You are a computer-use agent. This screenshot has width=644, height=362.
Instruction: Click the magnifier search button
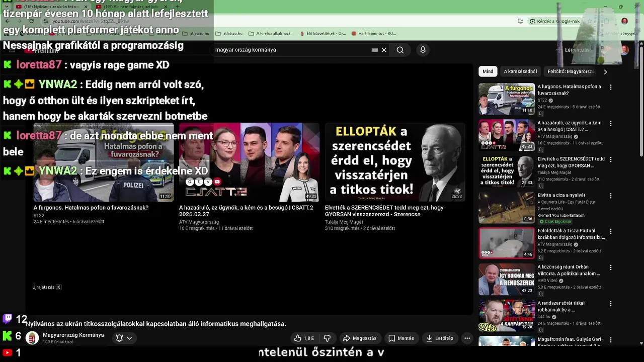(400, 50)
